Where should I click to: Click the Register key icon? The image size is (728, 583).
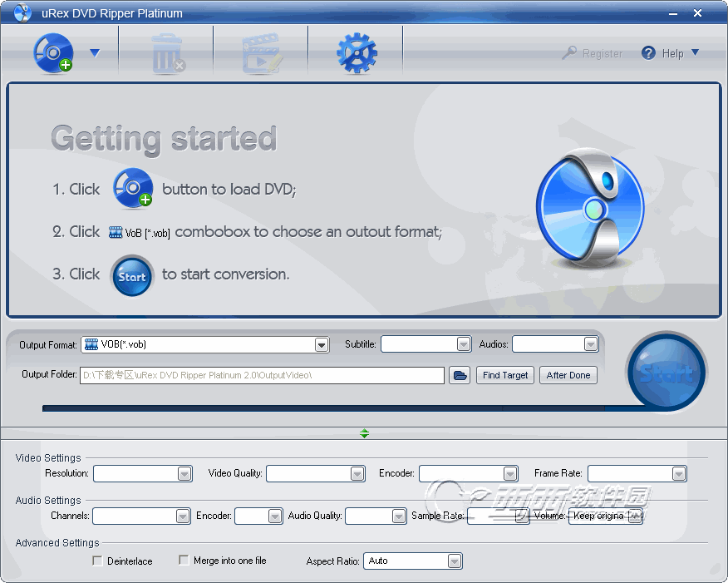(569, 53)
